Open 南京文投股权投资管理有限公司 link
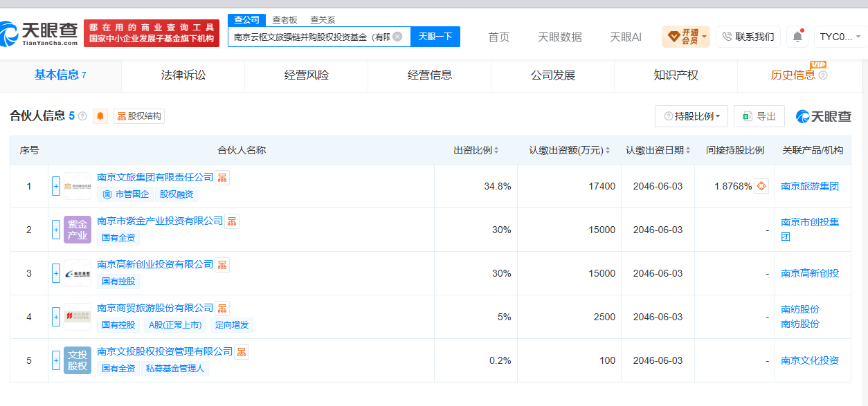The image size is (868, 406). (165, 351)
